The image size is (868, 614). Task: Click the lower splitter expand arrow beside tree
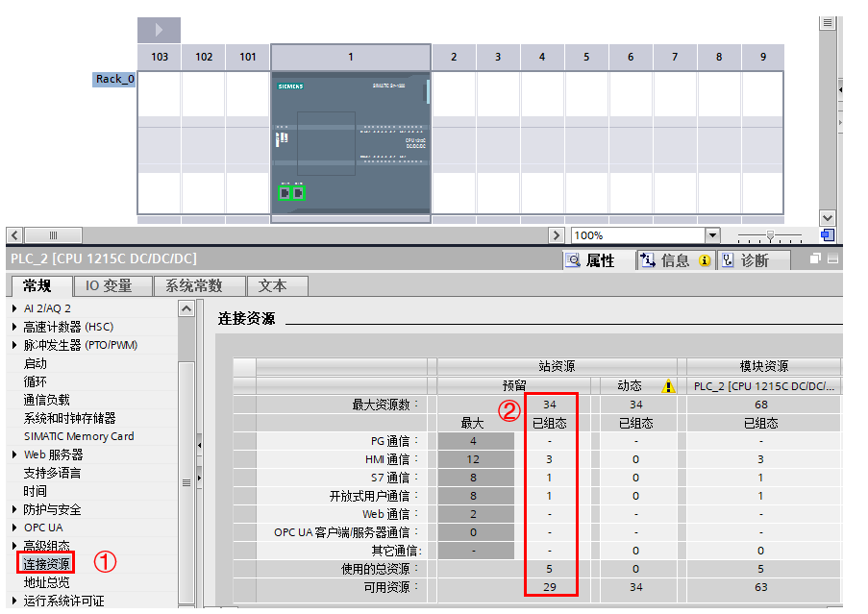click(199, 478)
